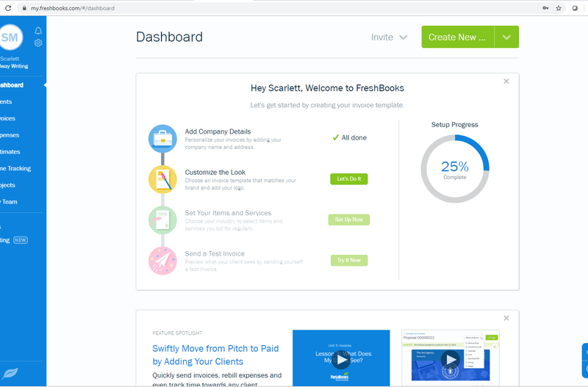The height and width of the screenshot is (387, 588).
Task: Click the Set Up Now button
Action: pos(348,220)
